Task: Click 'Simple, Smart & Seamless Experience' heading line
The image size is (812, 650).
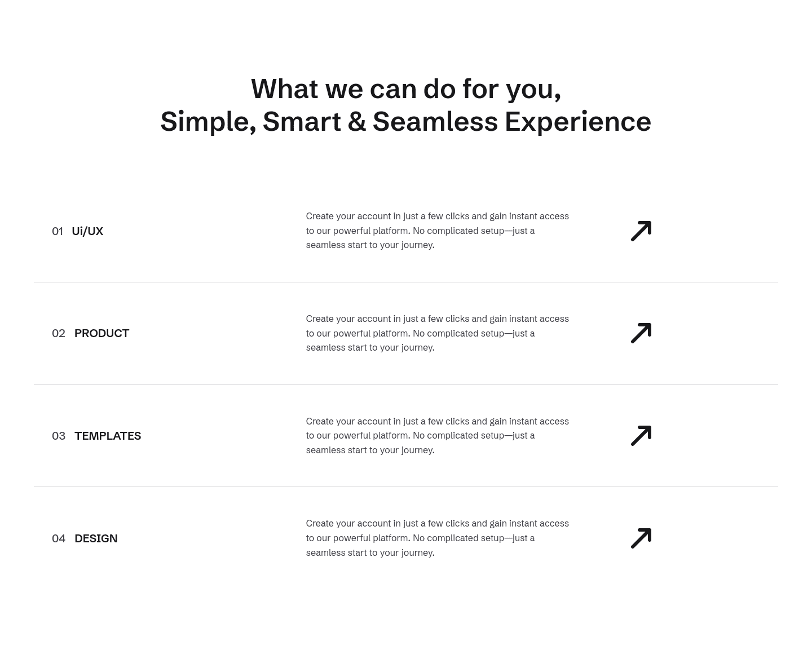Action: click(406, 122)
